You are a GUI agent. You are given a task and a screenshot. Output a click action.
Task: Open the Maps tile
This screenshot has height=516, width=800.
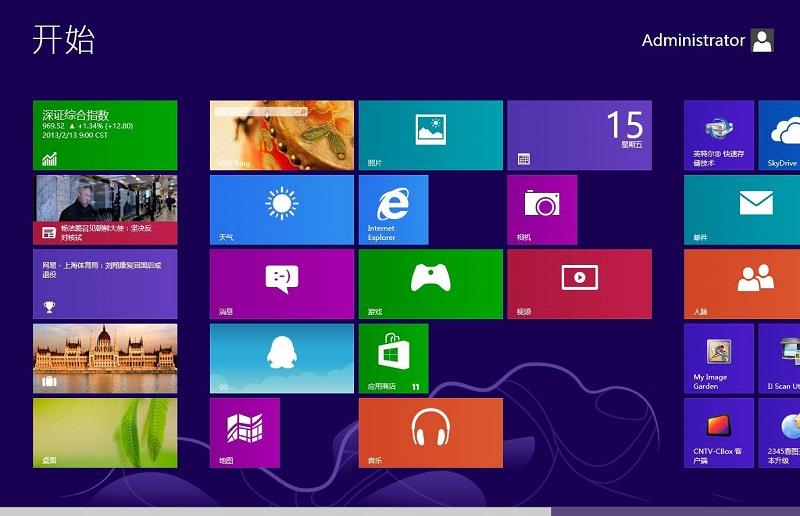pos(245,433)
